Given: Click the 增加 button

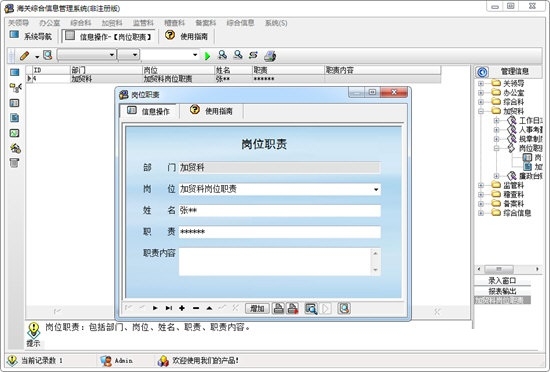Looking at the screenshot, I should pos(257,309).
